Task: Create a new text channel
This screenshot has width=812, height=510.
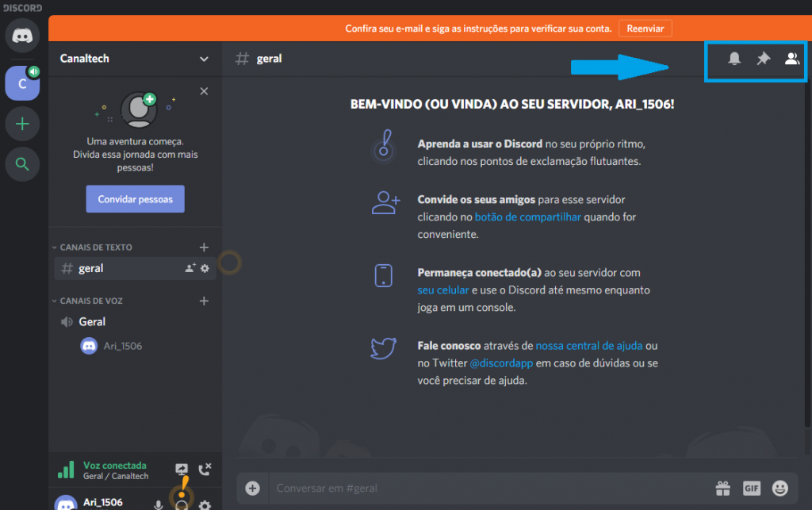Action: [204, 247]
